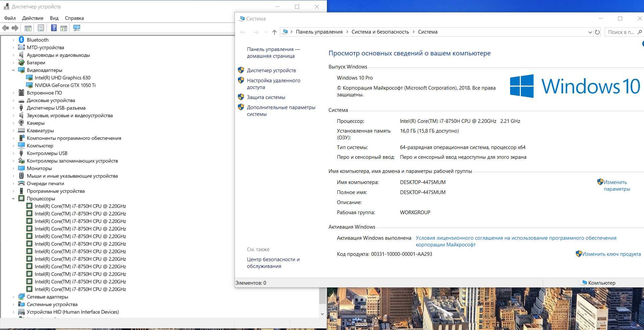Open Настройка удаленного доступа link
The image size is (644, 330).
(274, 84)
